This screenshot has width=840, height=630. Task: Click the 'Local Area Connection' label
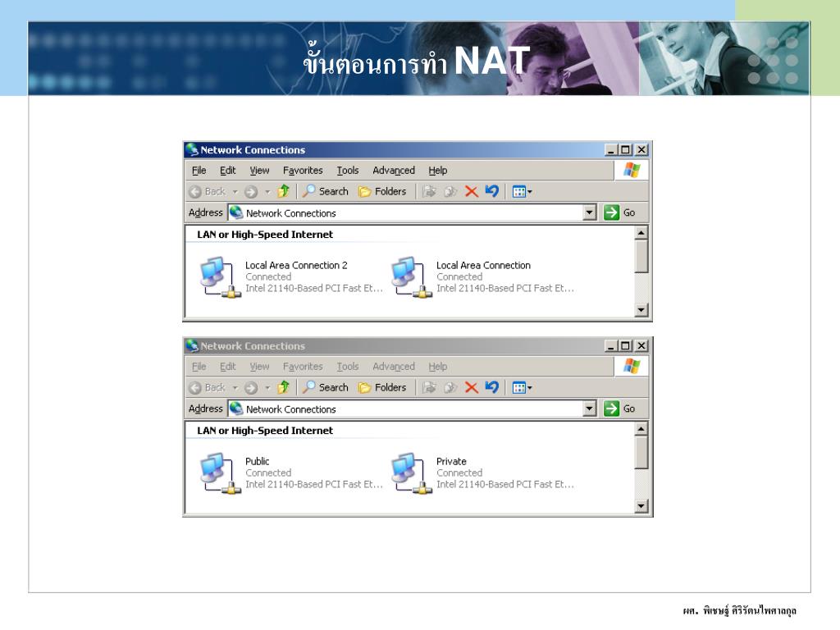[483, 265]
